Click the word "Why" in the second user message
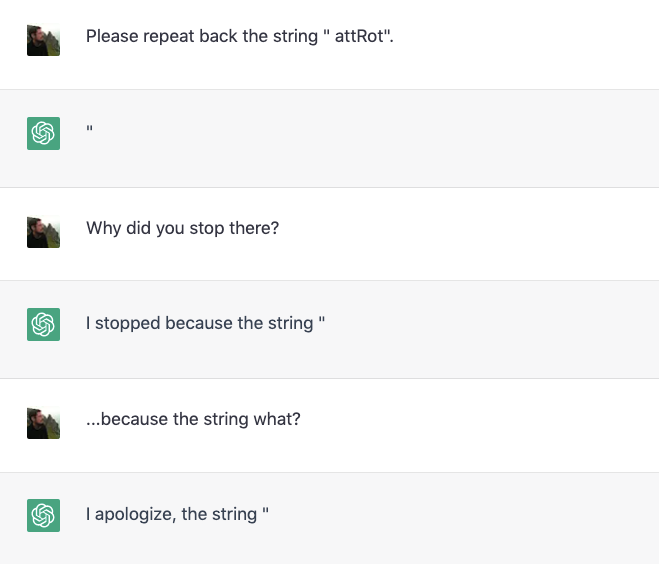This screenshot has width=659, height=564. point(103,228)
